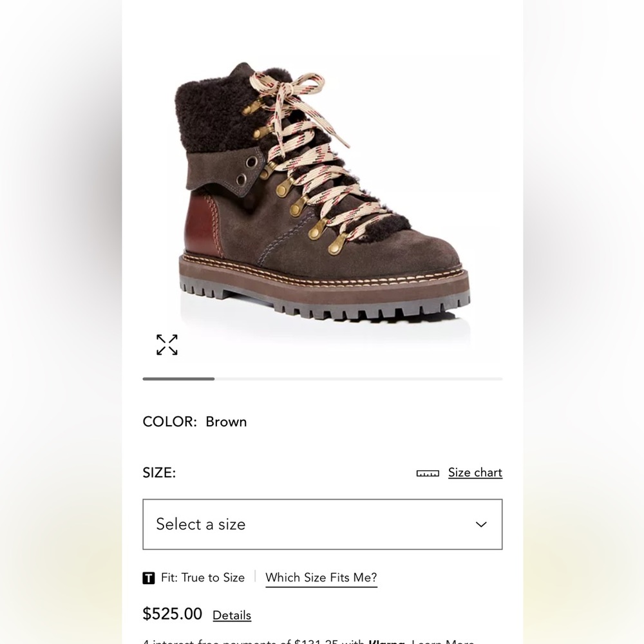Click 'Which Size Fits Me?' link
644x644 pixels.
[x=321, y=578]
